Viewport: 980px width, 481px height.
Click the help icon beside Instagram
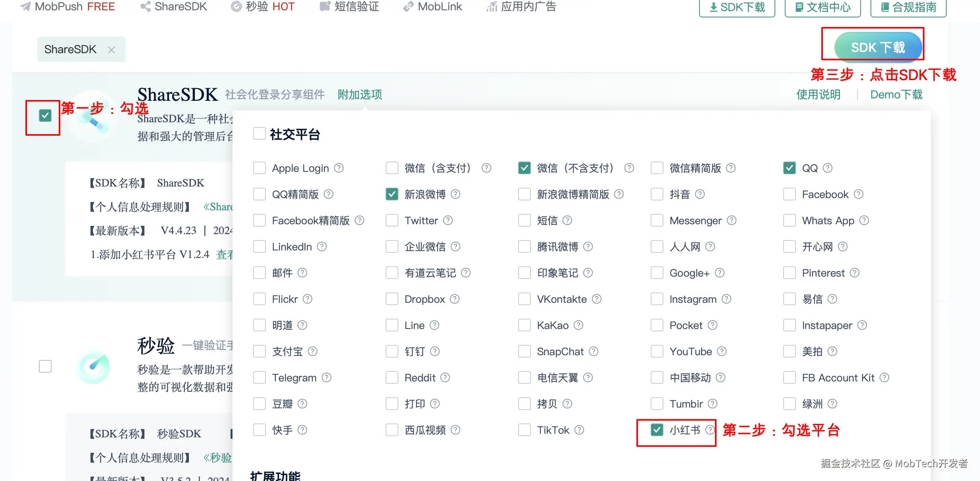click(x=726, y=299)
